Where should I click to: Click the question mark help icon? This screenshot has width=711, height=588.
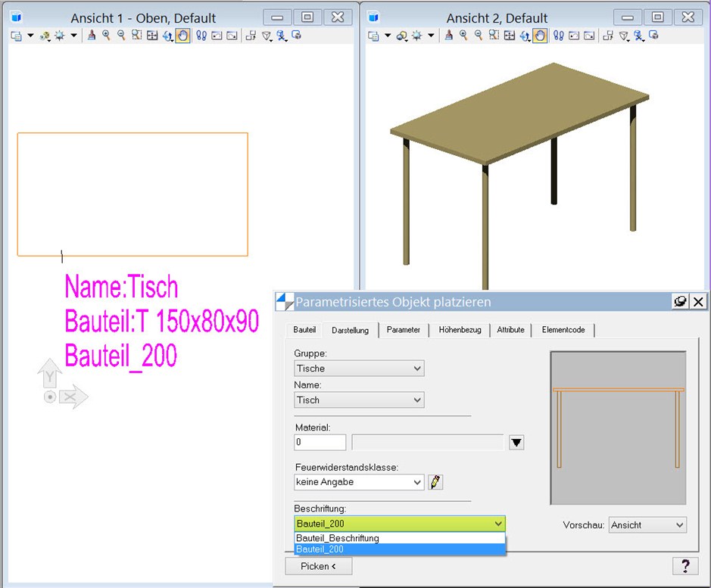point(684,566)
